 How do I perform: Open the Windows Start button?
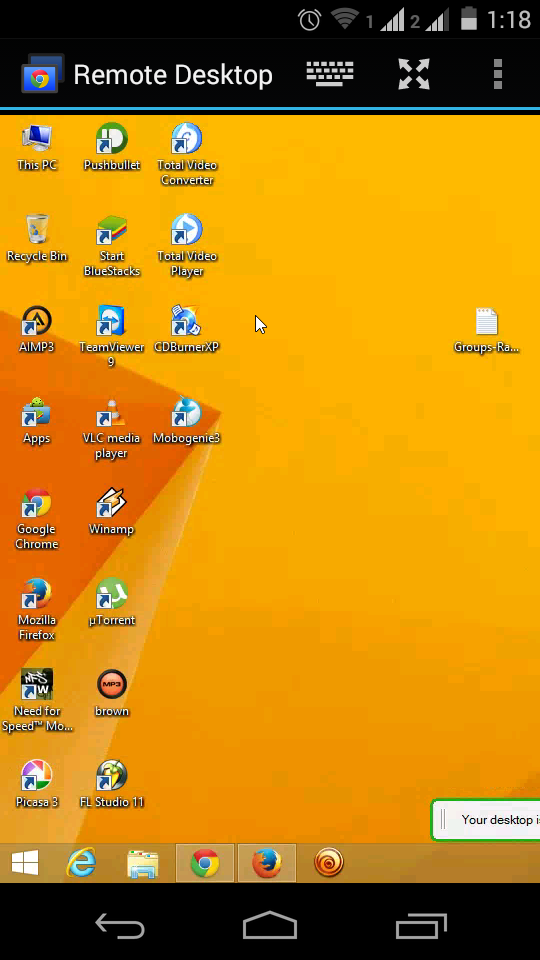[25, 863]
